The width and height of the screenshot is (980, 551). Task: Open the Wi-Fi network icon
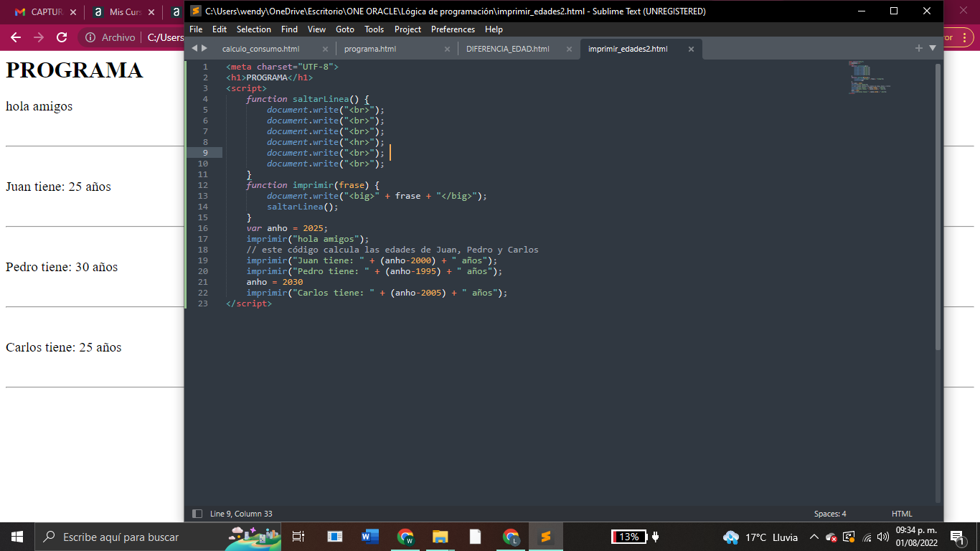click(x=867, y=537)
